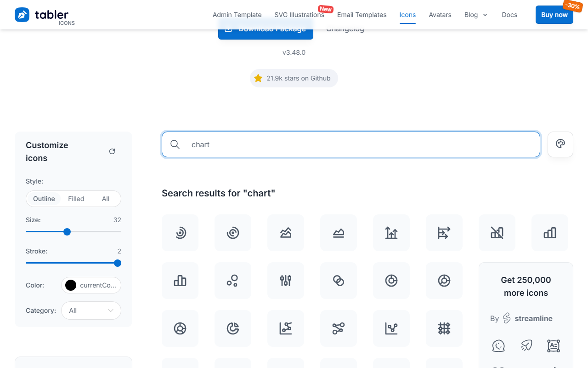The image size is (588, 368).
Task: Open the Docs page
Action: tap(509, 15)
